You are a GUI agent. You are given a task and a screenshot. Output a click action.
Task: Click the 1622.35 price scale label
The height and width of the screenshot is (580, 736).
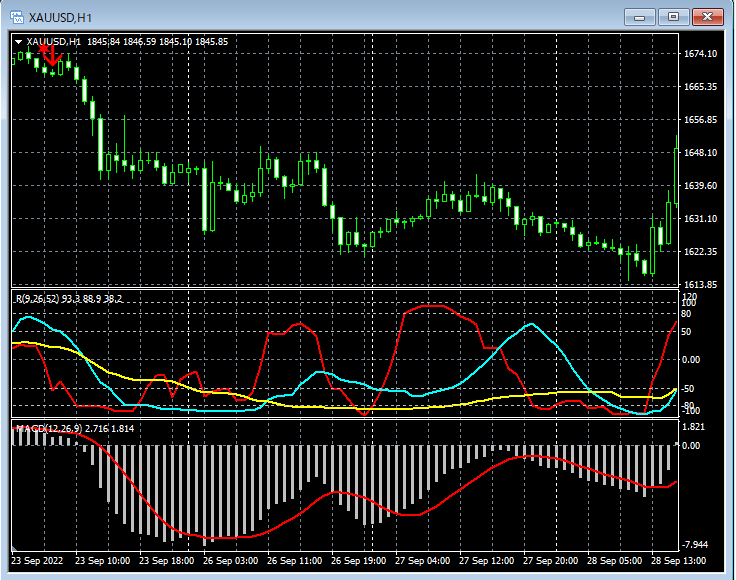700,251
